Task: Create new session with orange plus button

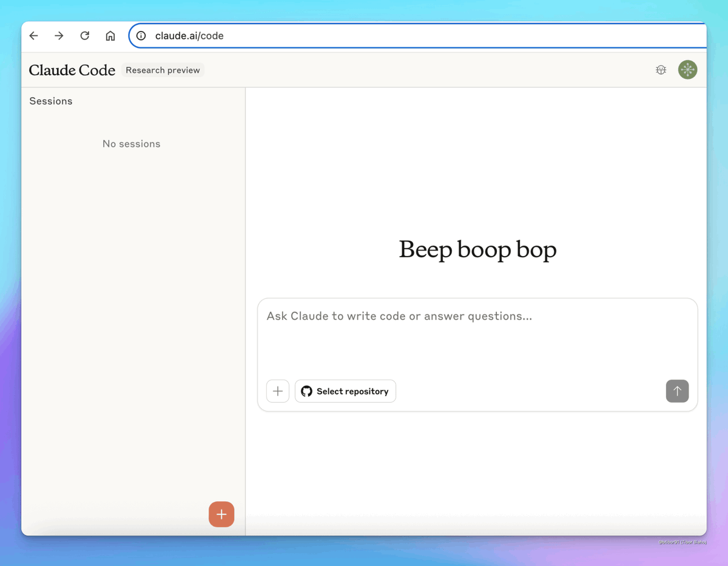Action: point(221,514)
